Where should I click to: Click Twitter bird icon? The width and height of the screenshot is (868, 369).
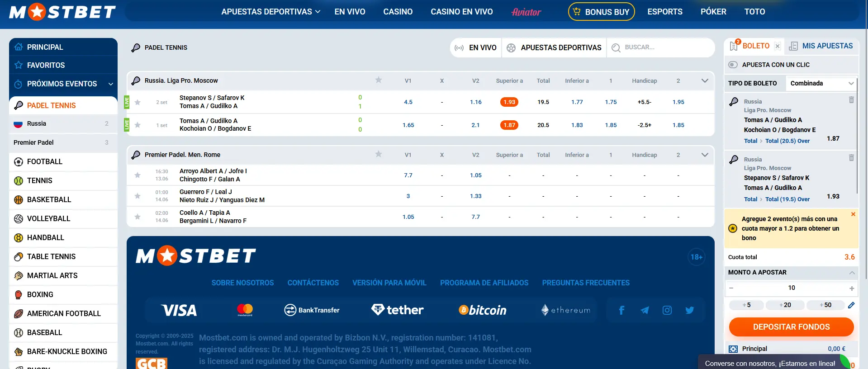(x=689, y=310)
